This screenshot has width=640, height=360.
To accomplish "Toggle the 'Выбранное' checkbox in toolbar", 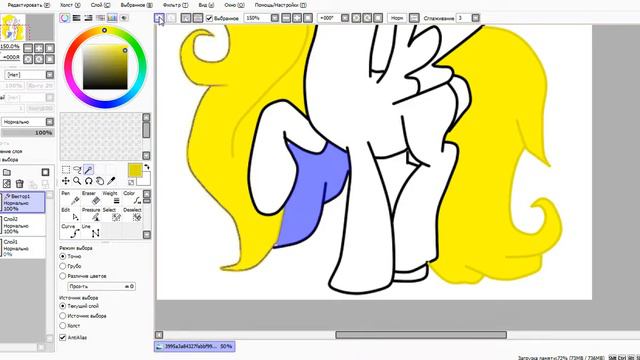I will 209,18.
